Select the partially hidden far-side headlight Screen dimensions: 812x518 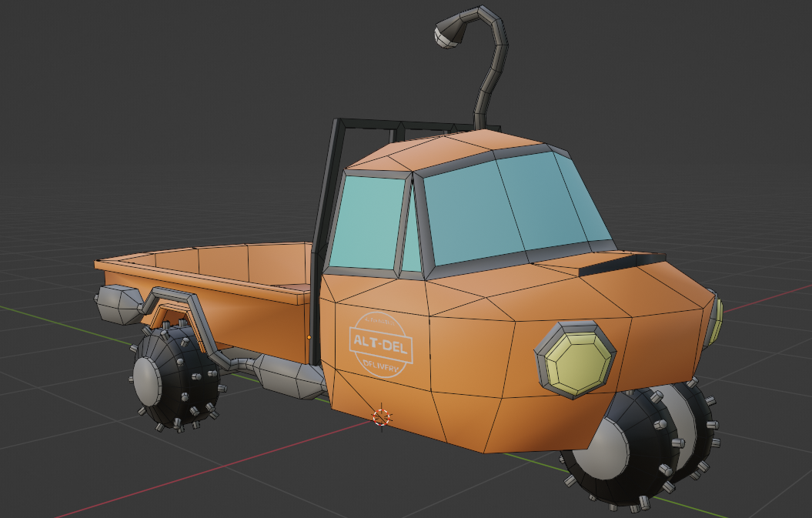click(716, 319)
